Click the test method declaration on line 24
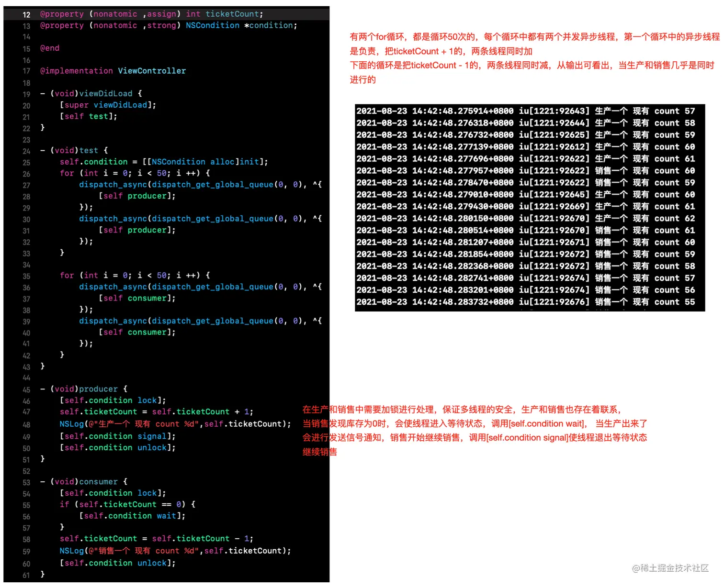Image resolution: width=724 pixels, height=588 pixels. pyautogui.click(x=74, y=151)
